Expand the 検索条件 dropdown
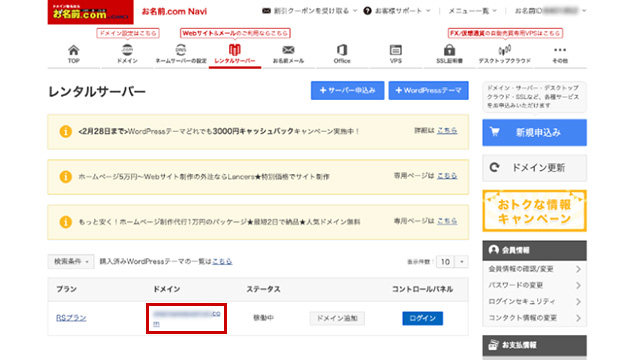 [71, 262]
